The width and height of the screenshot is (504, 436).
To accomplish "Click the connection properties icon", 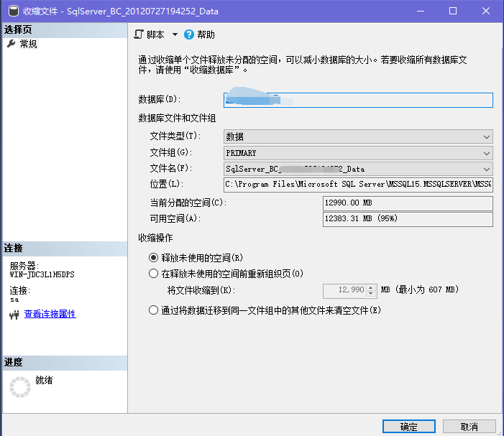I will point(14,315).
